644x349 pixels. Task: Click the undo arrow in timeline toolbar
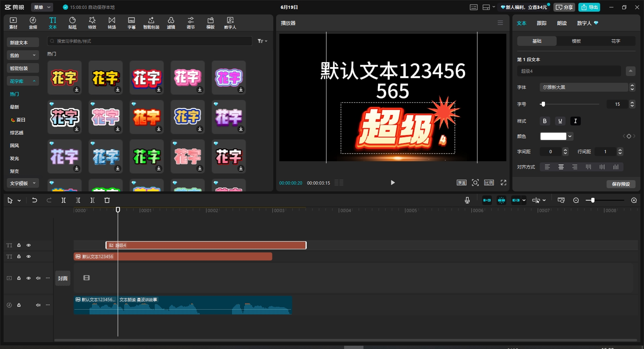point(35,200)
